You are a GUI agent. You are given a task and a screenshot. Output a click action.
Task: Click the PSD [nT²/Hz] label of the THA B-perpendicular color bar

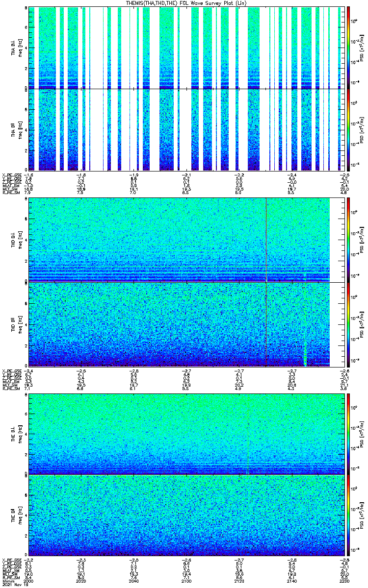pyautogui.click(x=362, y=48)
